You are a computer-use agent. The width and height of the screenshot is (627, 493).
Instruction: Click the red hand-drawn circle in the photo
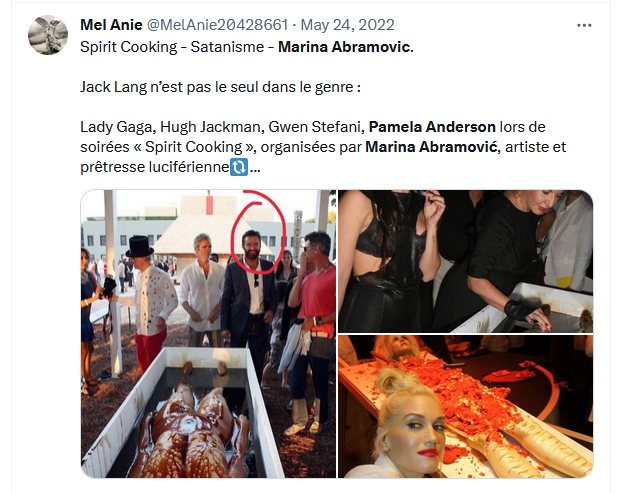[x=258, y=233]
